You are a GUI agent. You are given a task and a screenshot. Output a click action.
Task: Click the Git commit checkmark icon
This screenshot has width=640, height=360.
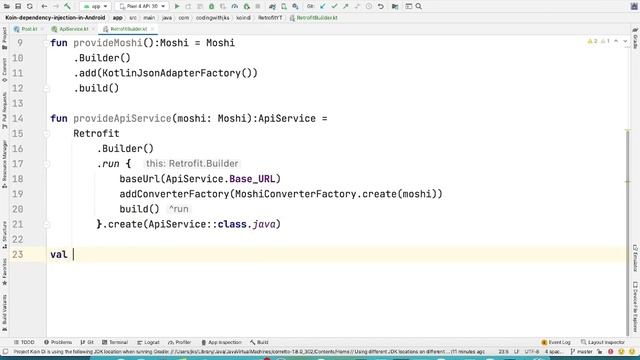click(334, 7)
